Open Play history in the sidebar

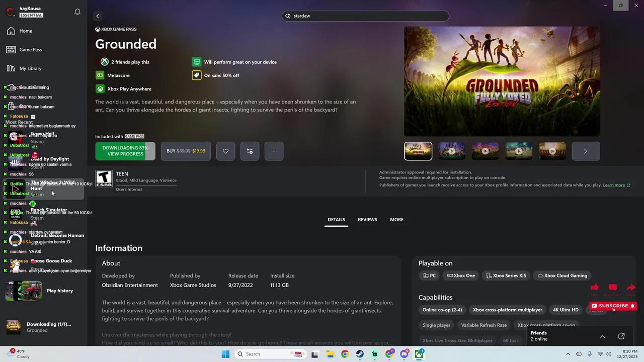point(43,291)
